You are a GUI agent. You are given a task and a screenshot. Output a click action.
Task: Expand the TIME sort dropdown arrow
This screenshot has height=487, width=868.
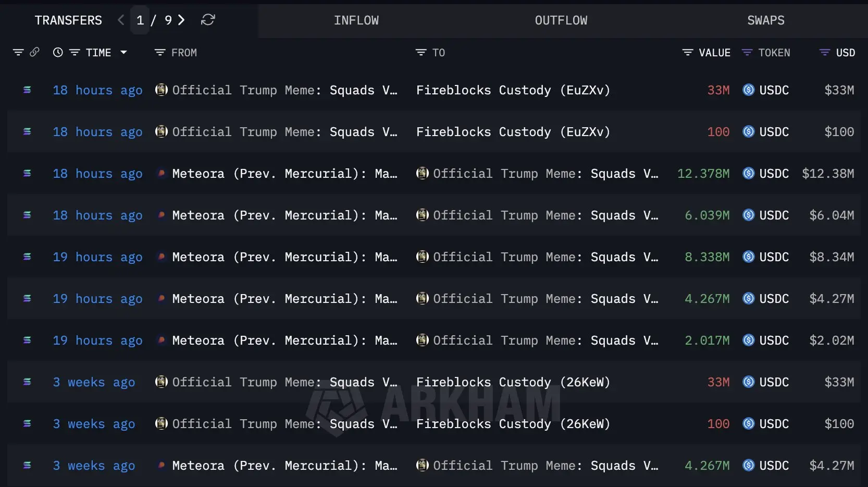point(123,52)
